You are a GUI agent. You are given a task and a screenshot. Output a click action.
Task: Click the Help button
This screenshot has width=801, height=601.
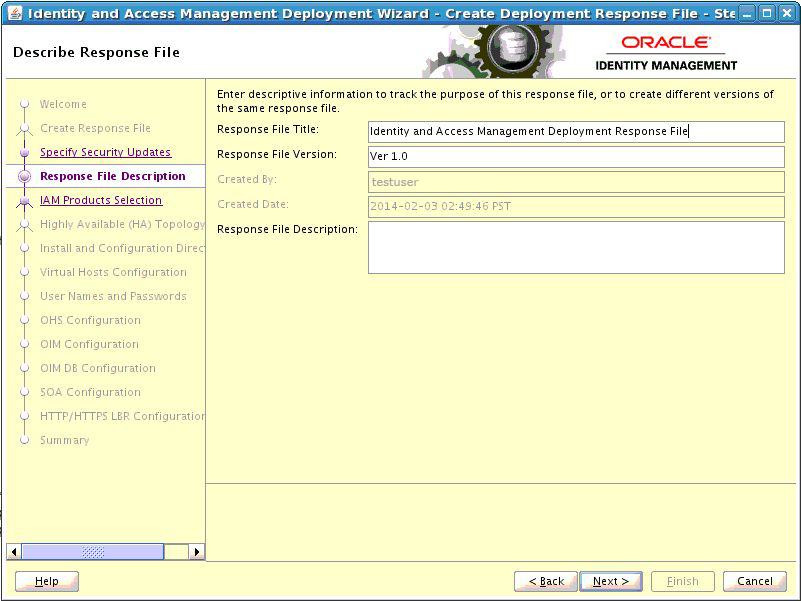[x=46, y=582]
